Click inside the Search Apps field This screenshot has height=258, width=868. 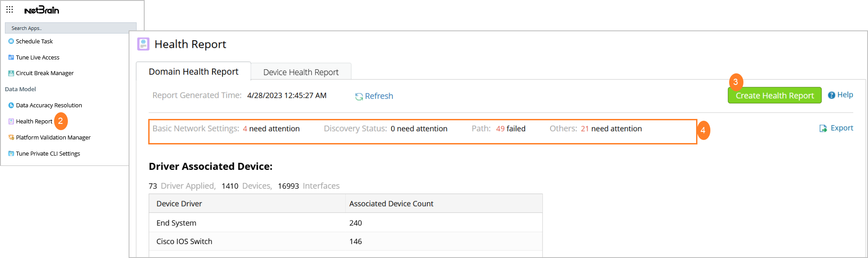click(x=71, y=28)
